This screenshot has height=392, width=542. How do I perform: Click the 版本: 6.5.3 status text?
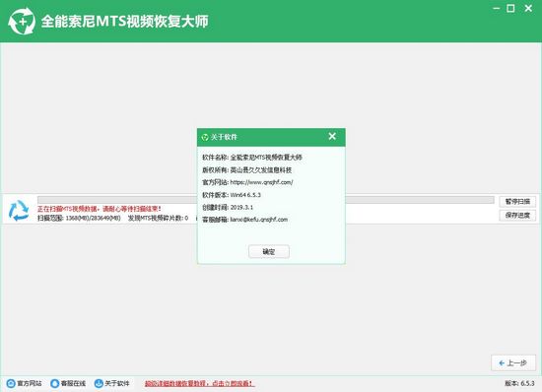[x=519, y=383]
